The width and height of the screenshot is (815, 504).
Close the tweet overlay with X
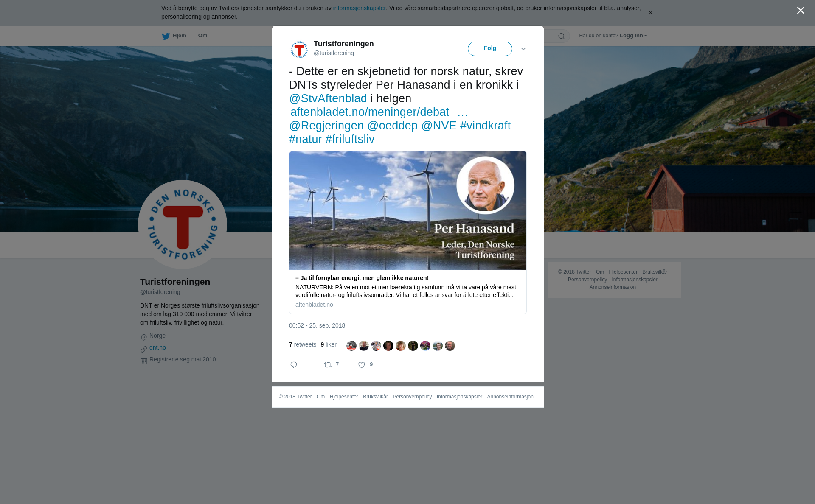click(x=801, y=11)
